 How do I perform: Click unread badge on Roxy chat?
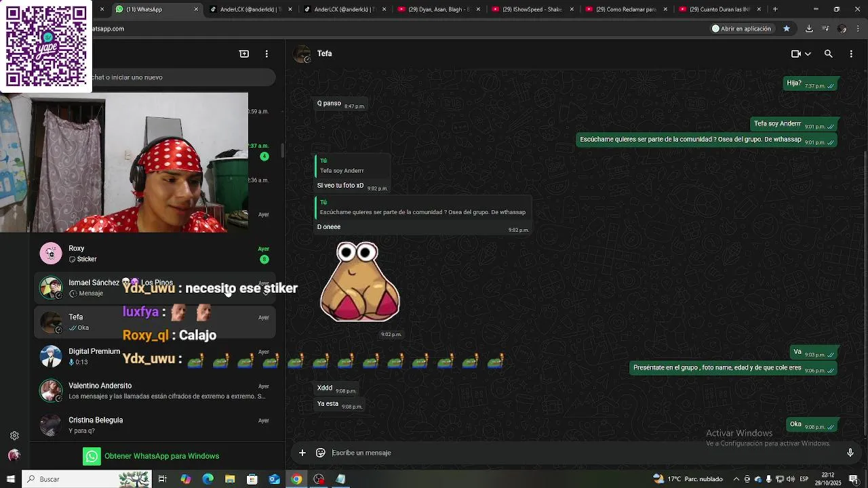point(264,260)
